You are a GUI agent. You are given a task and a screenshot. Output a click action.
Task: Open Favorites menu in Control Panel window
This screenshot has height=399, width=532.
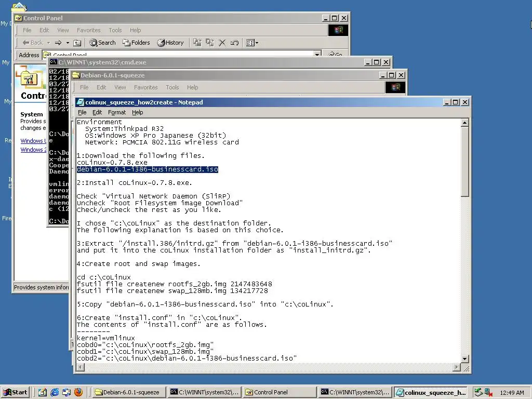(x=88, y=30)
